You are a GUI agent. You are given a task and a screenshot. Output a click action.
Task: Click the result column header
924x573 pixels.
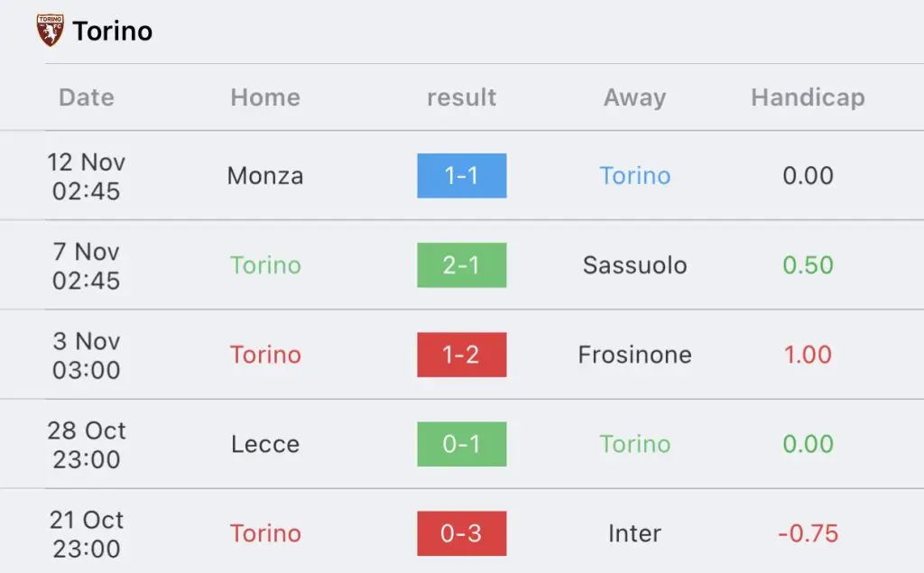coord(461,97)
